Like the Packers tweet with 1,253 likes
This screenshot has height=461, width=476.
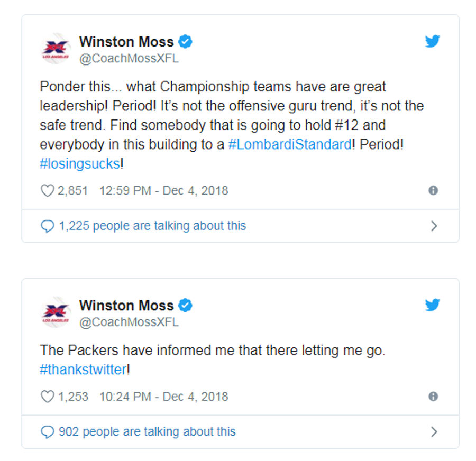click(48, 397)
